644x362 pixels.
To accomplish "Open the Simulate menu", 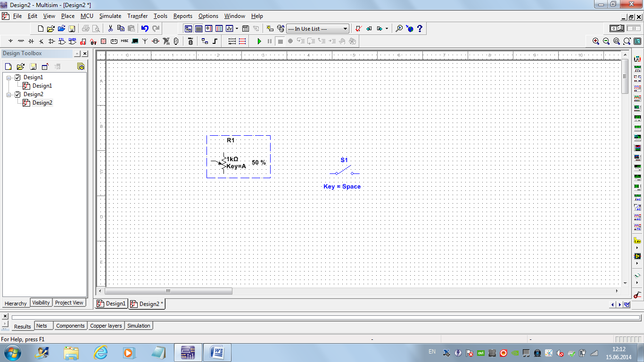I will pyautogui.click(x=110, y=16).
